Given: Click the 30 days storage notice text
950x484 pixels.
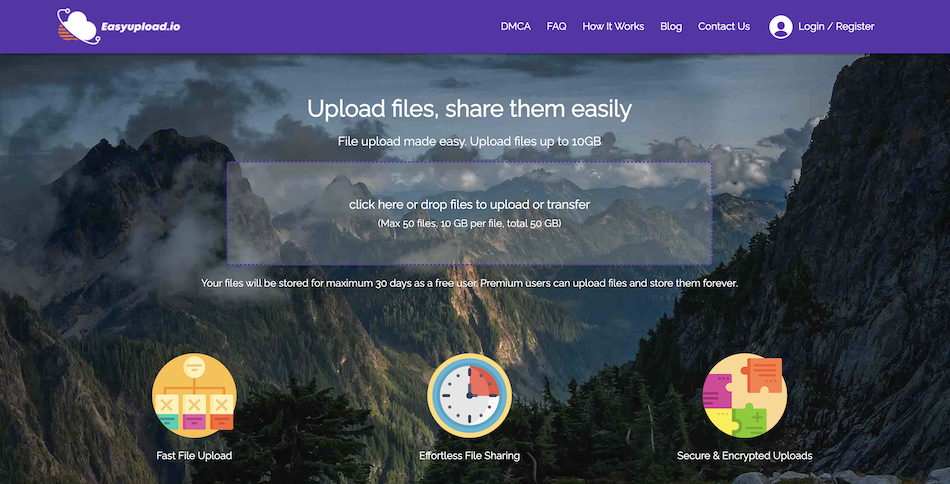Looking at the screenshot, I should click(470, 283).
